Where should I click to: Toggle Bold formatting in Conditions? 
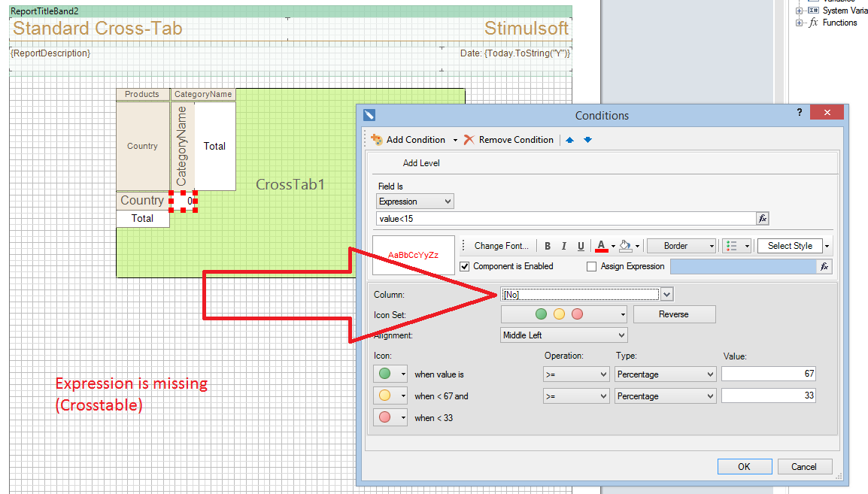point(548,246)
